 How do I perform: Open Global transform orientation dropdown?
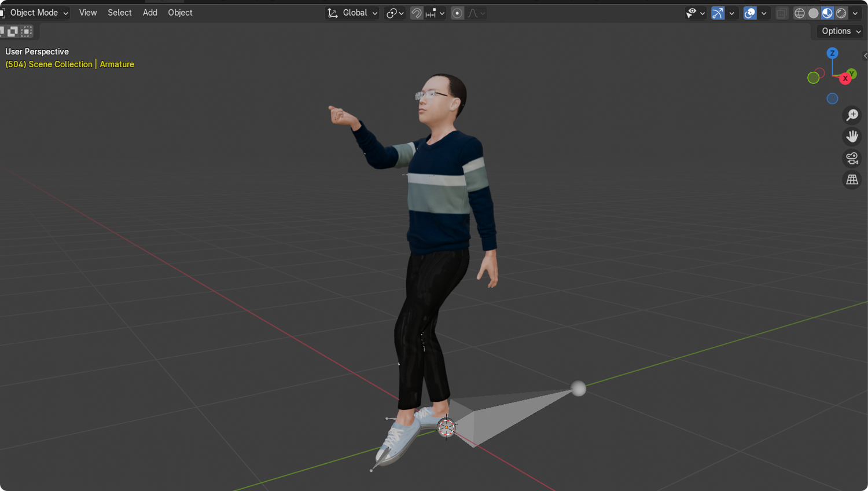tap(352, 13)
